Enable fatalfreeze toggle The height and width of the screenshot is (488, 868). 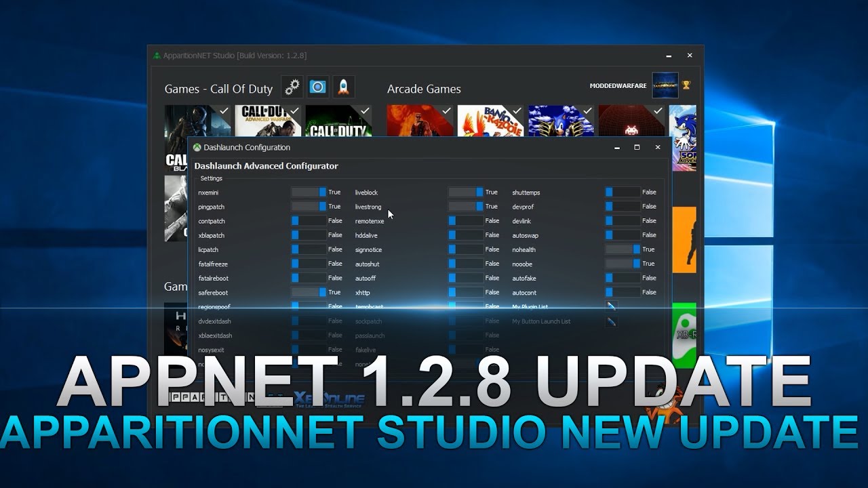[309, 264]
